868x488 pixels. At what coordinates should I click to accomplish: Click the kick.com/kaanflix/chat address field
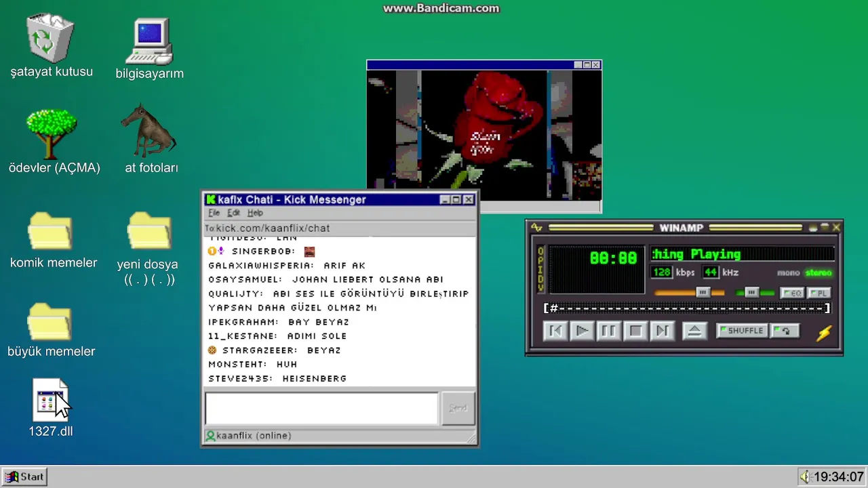[340, 228]
